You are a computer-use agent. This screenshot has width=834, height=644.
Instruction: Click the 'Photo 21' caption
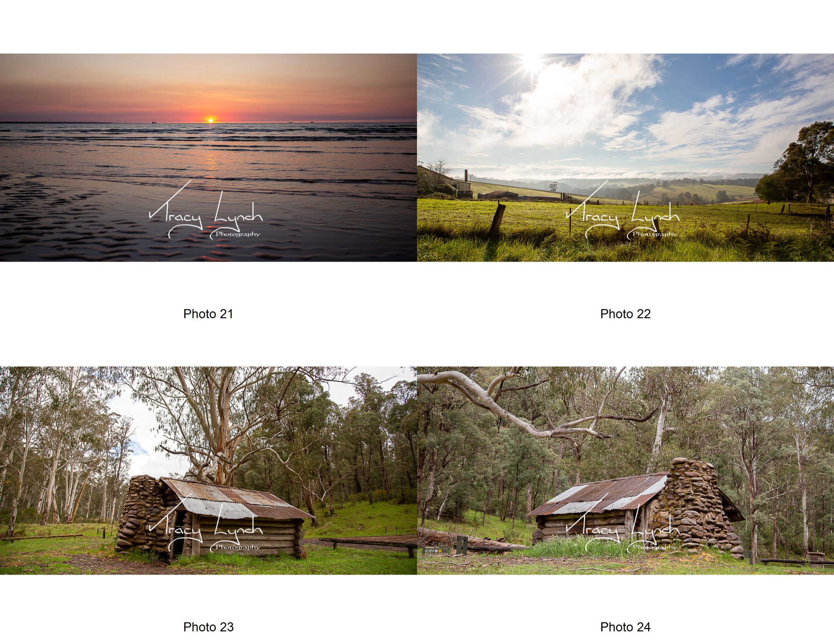[208, 314]
